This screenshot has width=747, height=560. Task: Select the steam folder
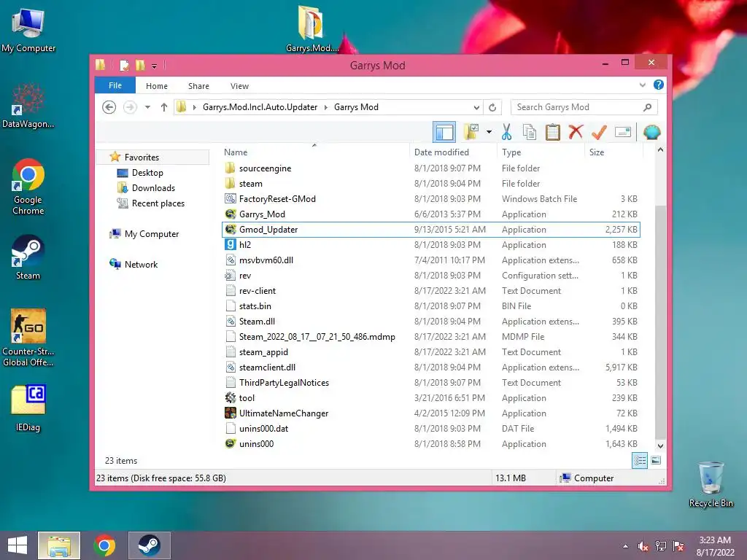point(431,183)
